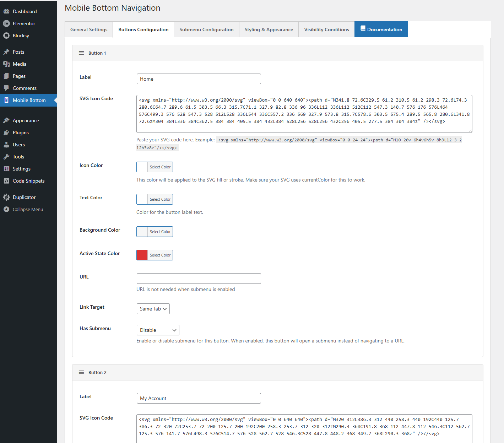Click the Duplicator gear icon
Image resolution: width=504 pixels, height=443 pixels.
click(x=6, y=197)
